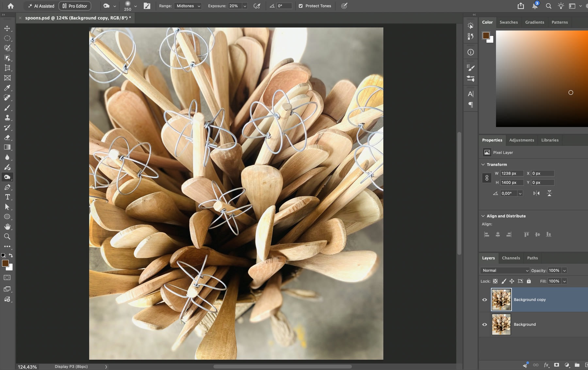Select the Background copy layer thumbnail
Screen dimensions: 588x370
point(501,300)
